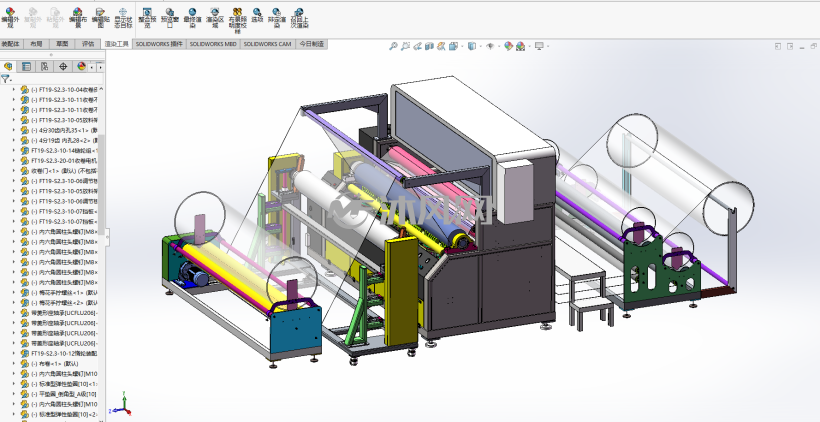Expand the 4分19齿 内孔28<2> node
Image resolution: width=820 pixels, height=422 pixels.
[x=14, y=140]
